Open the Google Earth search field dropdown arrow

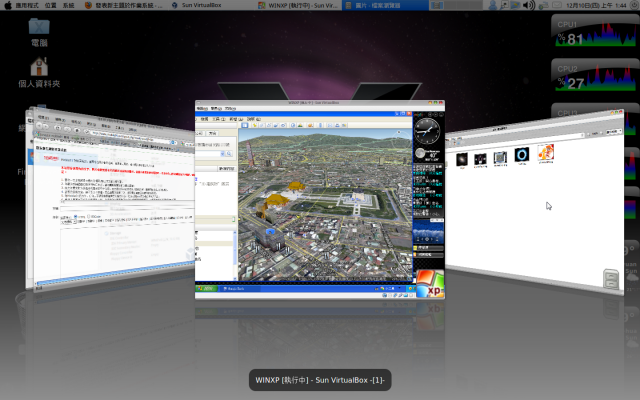(x=222, y=154)
